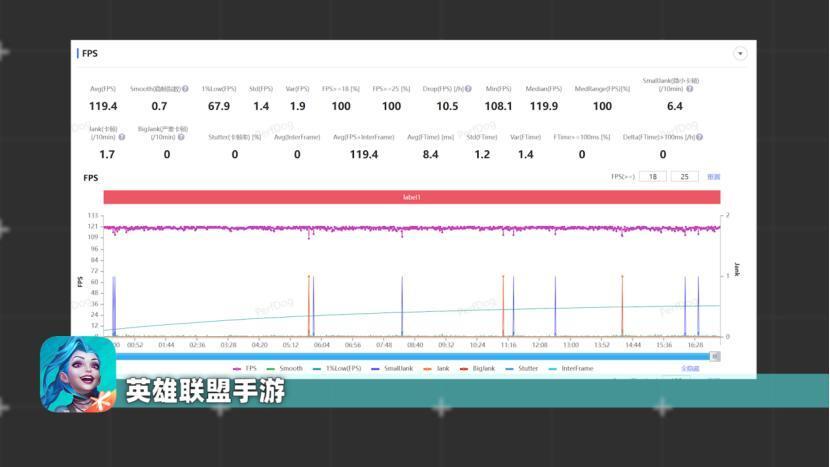The image size is (830, 467).
Task: Open the Jank (/10min) help icon
Action: (x=122, y=137)
